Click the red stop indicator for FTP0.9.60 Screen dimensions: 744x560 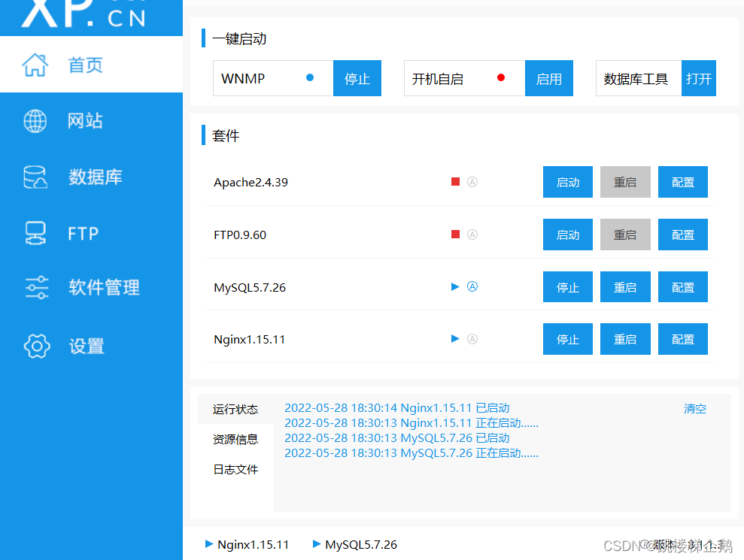pos(456,235)
